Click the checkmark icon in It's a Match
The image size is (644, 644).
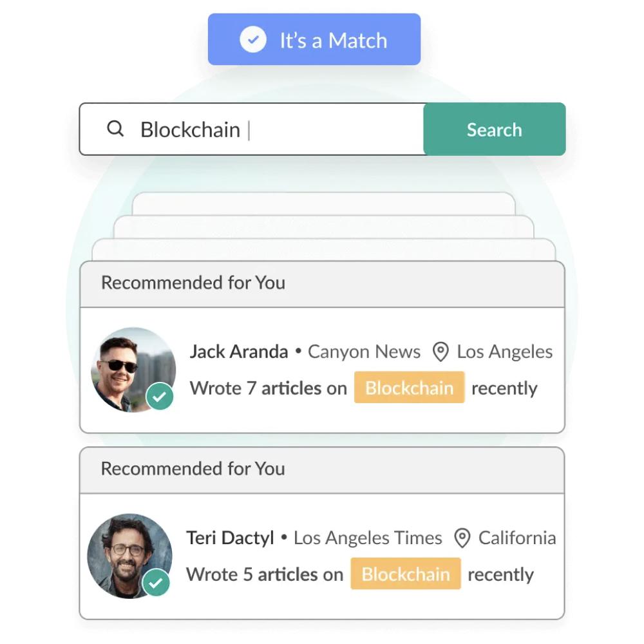[x=253, y=40]
